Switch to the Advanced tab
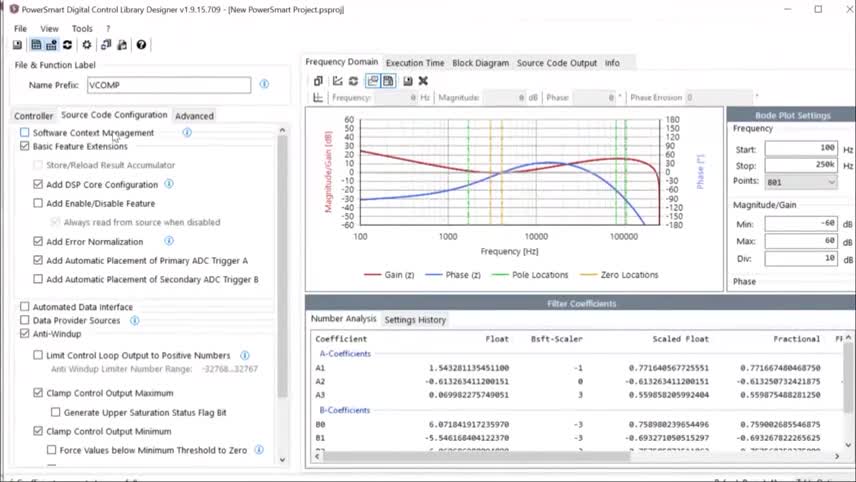The image size is (856, 482). [x=194, y=116]
